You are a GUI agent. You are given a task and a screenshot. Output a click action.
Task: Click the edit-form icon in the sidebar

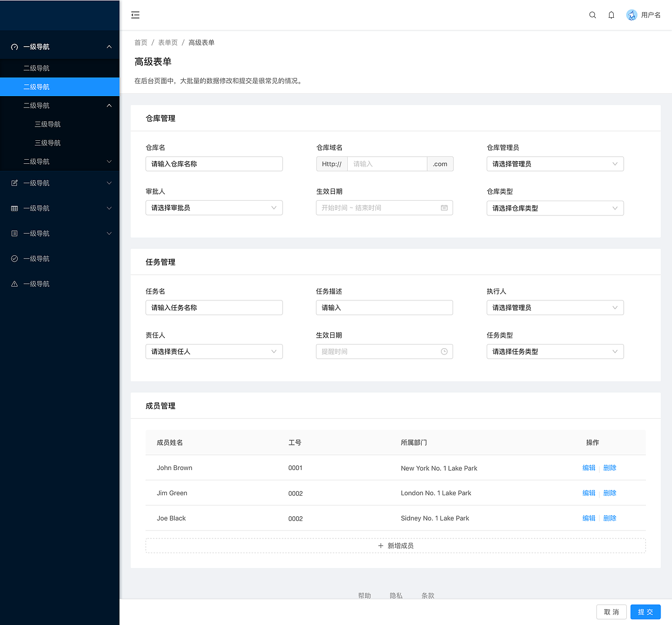pyautogui.click(x=15, y=183)
